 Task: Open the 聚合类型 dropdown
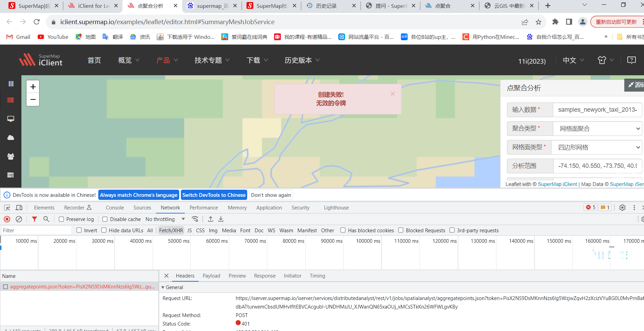click(x=597, y=129)
